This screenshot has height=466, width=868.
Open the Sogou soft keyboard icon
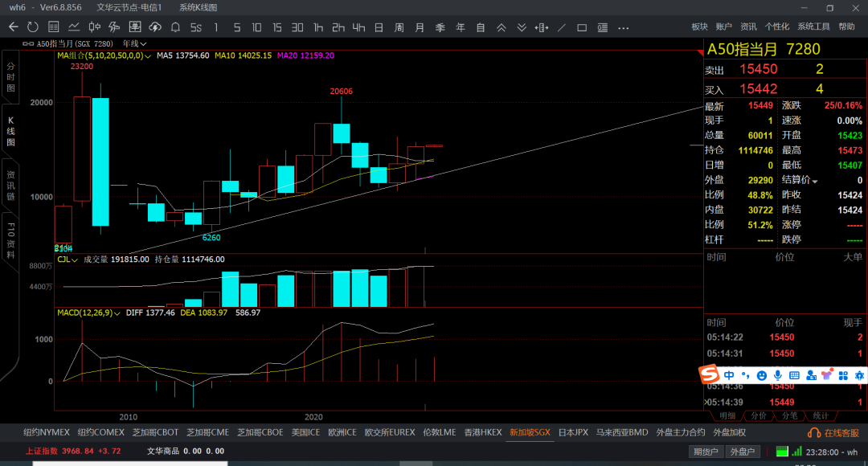pos(794,375)
